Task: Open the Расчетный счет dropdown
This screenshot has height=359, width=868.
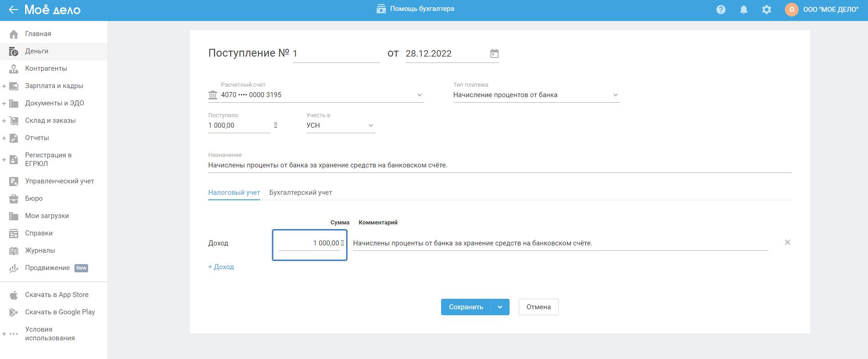Action: point(419,95)
